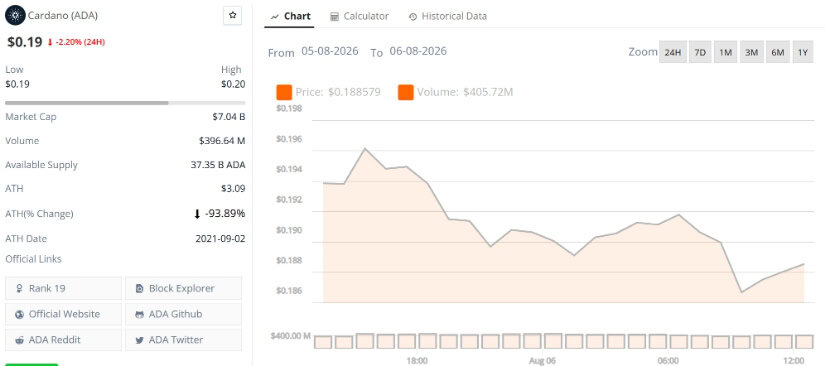825x366 pixels.
Task: Click the Low-High price range bar
Action: click(x=125, y=103)
